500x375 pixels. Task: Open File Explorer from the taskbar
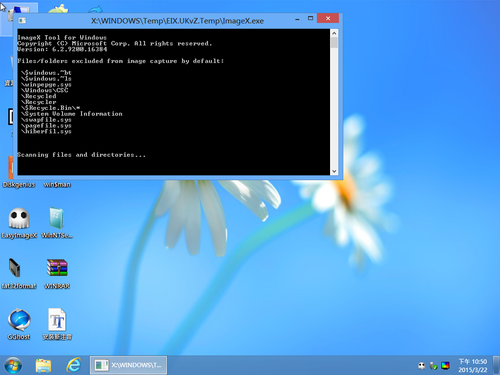click(x=43, y=366)
